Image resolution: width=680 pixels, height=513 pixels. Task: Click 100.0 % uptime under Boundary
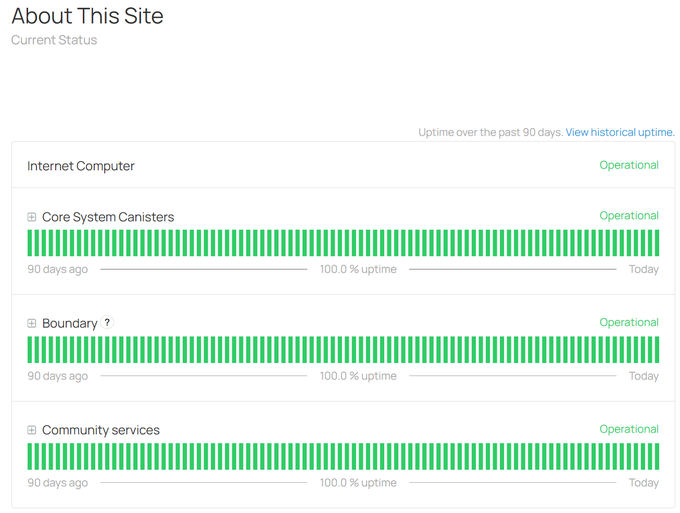coord(358,376)
